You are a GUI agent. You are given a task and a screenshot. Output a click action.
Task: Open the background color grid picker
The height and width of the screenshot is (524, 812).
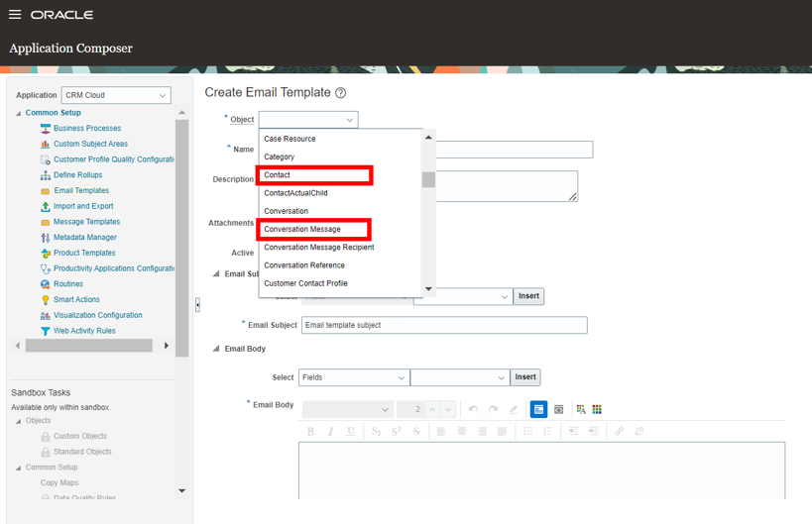click(x=597, y=409)
